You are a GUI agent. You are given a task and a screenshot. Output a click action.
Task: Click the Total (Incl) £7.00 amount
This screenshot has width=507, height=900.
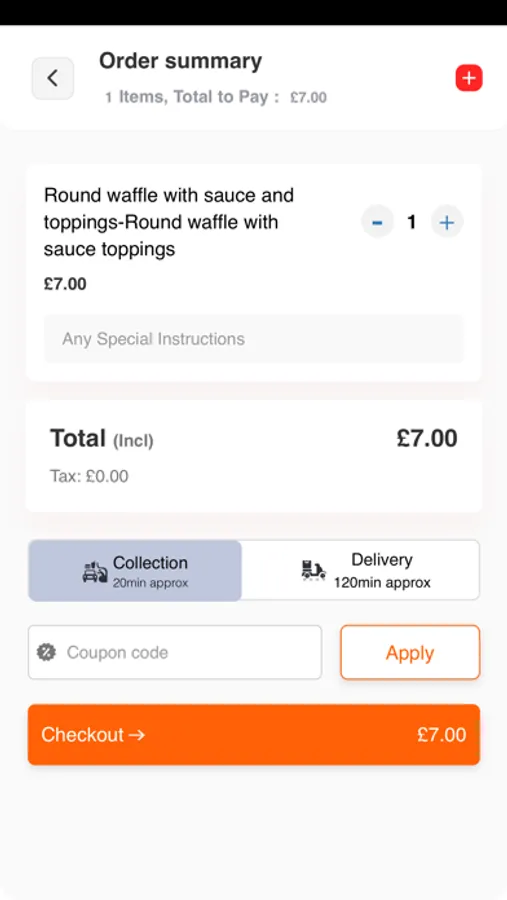[427, 438]
